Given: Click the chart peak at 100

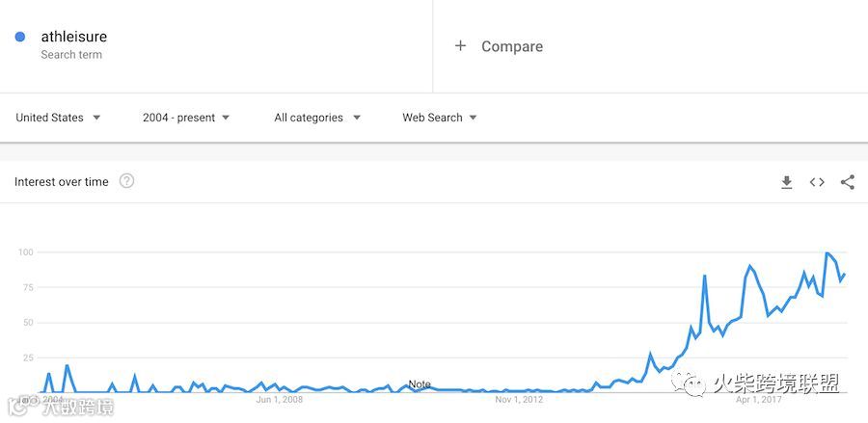Looking at the screenshot, I should (827, 253).
